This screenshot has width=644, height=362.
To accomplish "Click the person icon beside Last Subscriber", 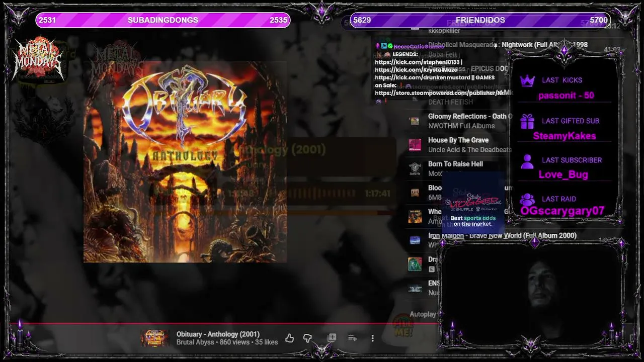I will (527, 161).
